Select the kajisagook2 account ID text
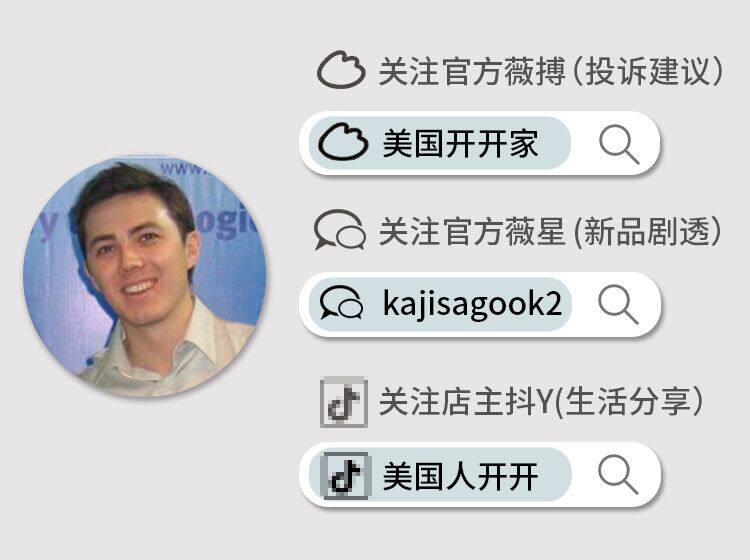This screenshot has height=560, width=750. coord(472,304)
